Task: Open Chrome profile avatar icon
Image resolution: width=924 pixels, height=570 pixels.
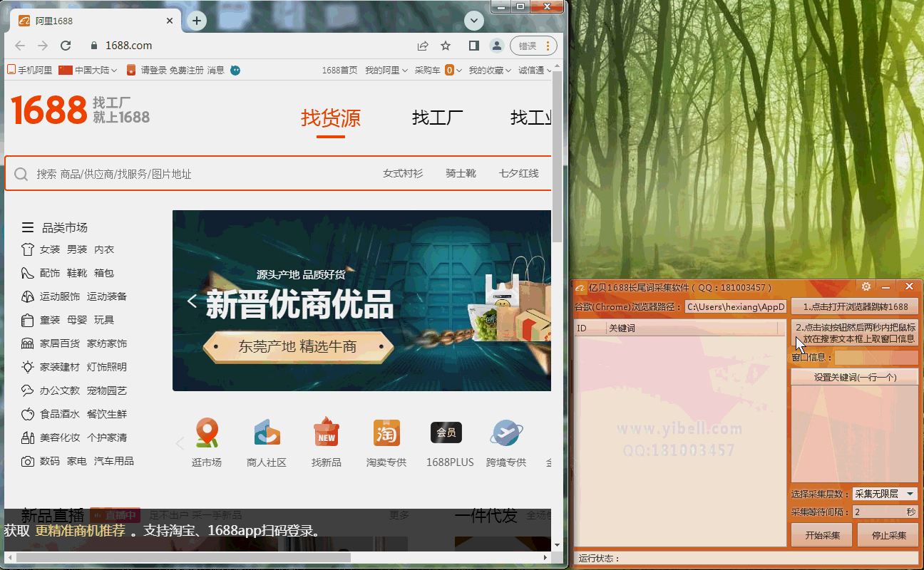Action: [496, 46]
